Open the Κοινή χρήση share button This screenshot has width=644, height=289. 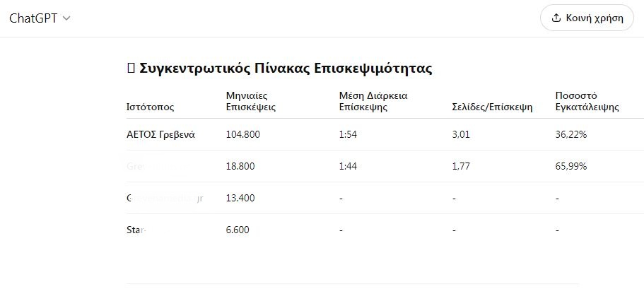tap(587, 18)
